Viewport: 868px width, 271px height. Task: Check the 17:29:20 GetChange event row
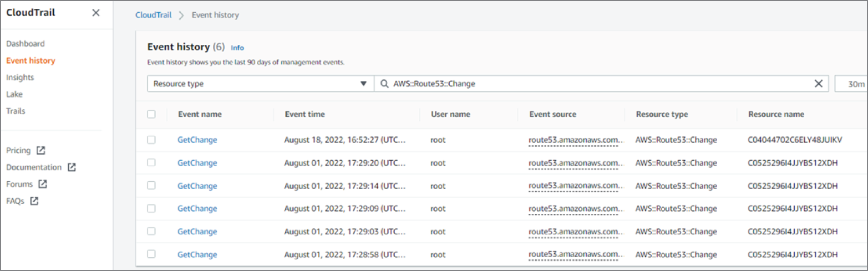(151, 162)
